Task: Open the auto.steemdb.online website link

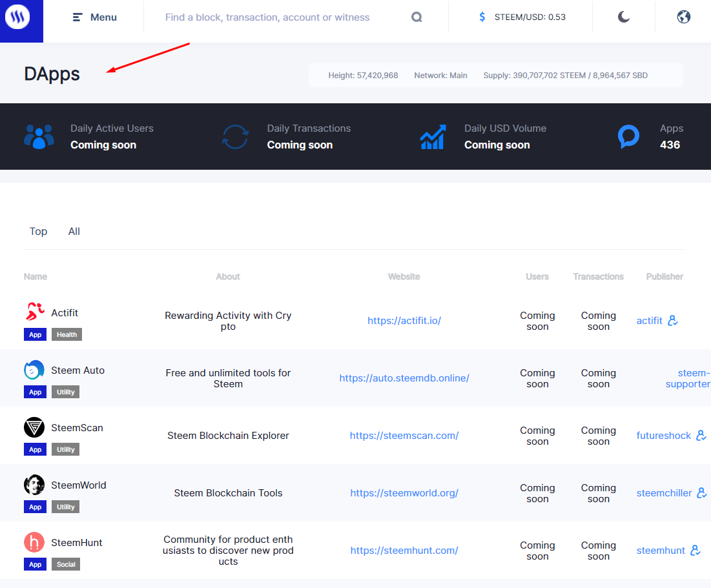Action: [x=404, y=378]
